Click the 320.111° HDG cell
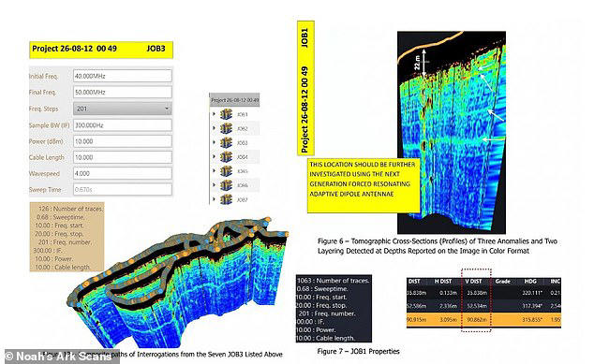Image resolution: width=594 pixels, height=364 pixels. (532, 293)
